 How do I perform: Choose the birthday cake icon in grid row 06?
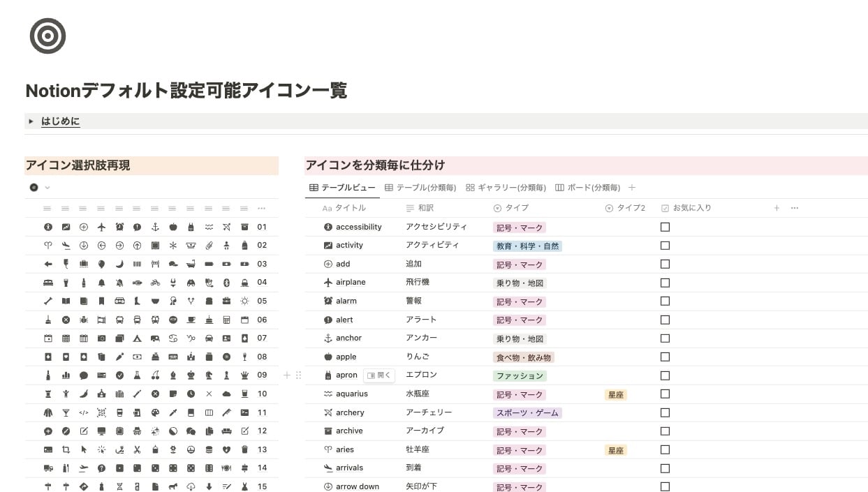(209, 320)
